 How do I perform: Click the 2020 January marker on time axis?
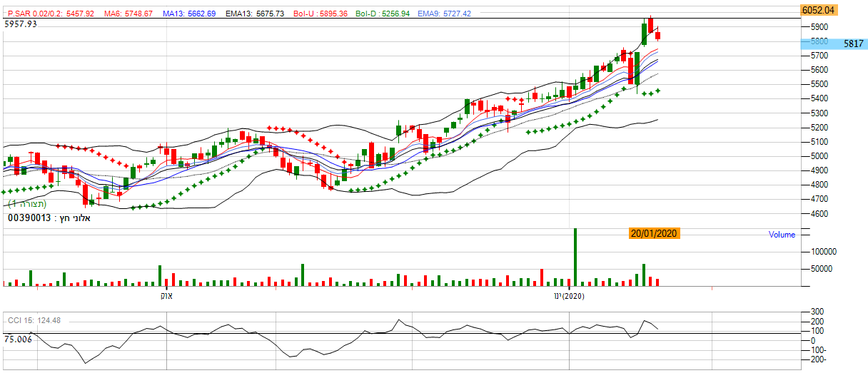pos(569,296)
